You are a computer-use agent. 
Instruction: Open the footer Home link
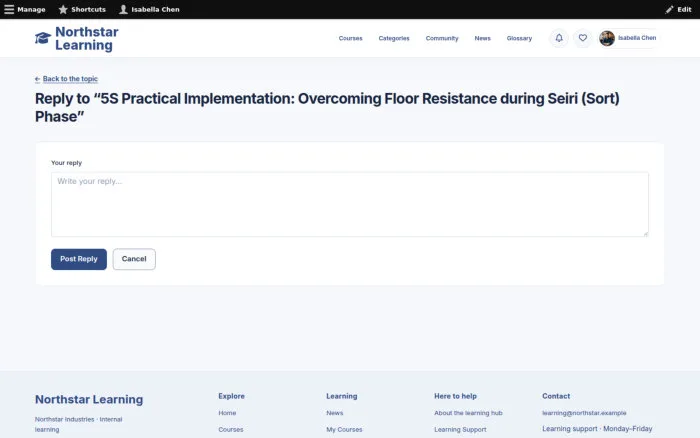click(227, 413)
